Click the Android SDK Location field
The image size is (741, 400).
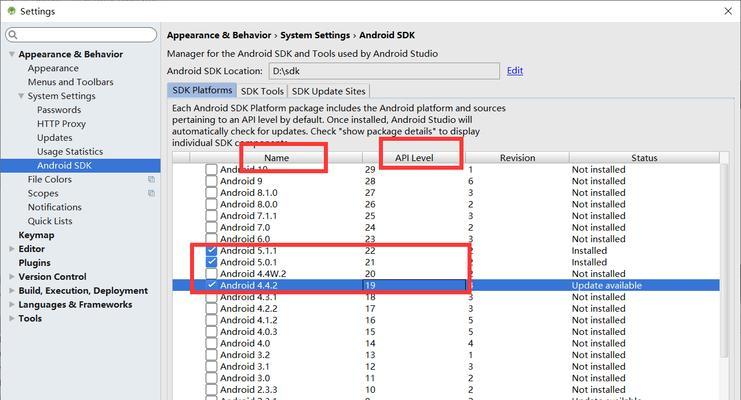point(384,71)
